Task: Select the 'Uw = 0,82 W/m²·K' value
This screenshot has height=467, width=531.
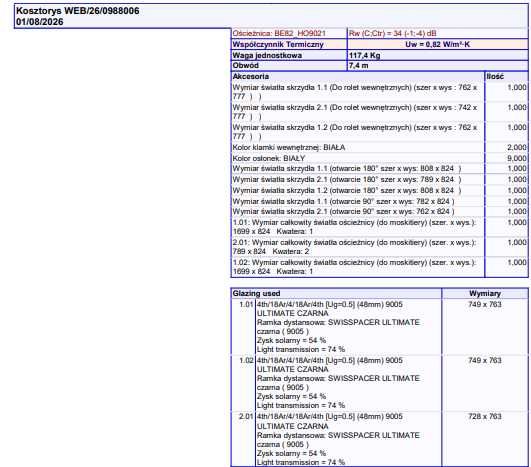Action: tap(438, 44)
